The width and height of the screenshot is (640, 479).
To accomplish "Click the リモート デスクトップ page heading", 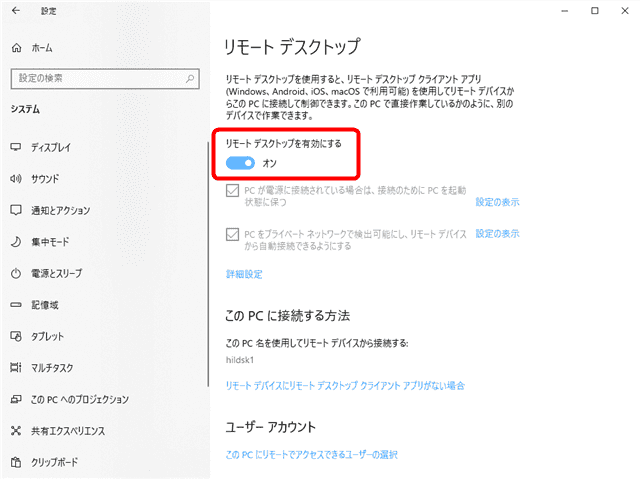I will point(292,47).
